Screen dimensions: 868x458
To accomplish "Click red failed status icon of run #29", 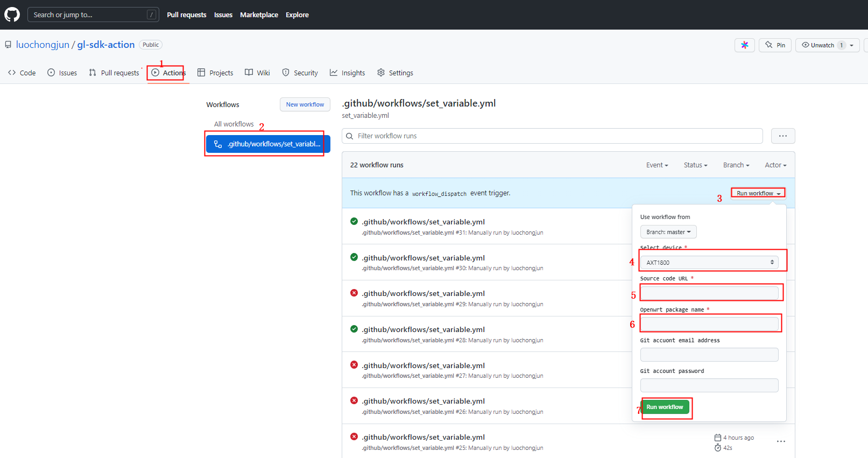I will click(354, 293).
